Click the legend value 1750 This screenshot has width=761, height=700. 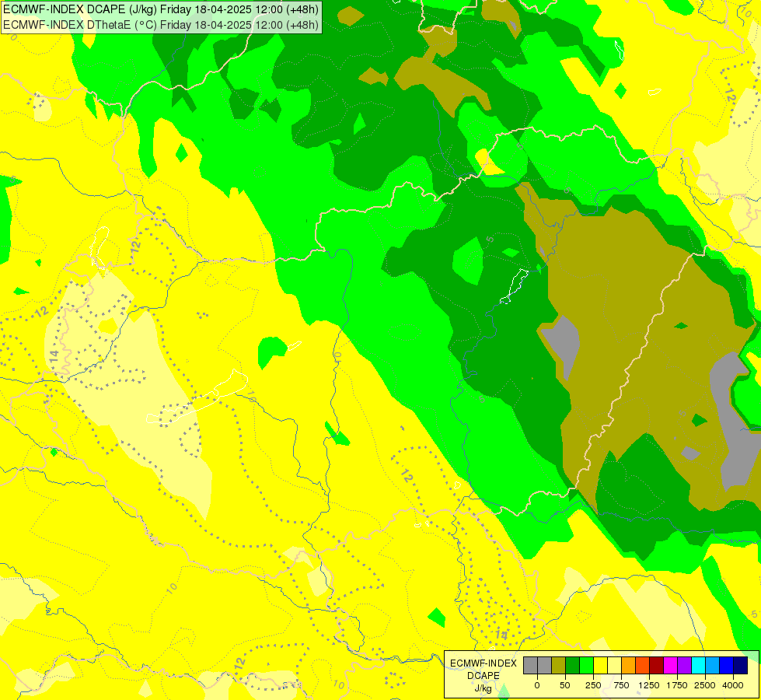677,685
